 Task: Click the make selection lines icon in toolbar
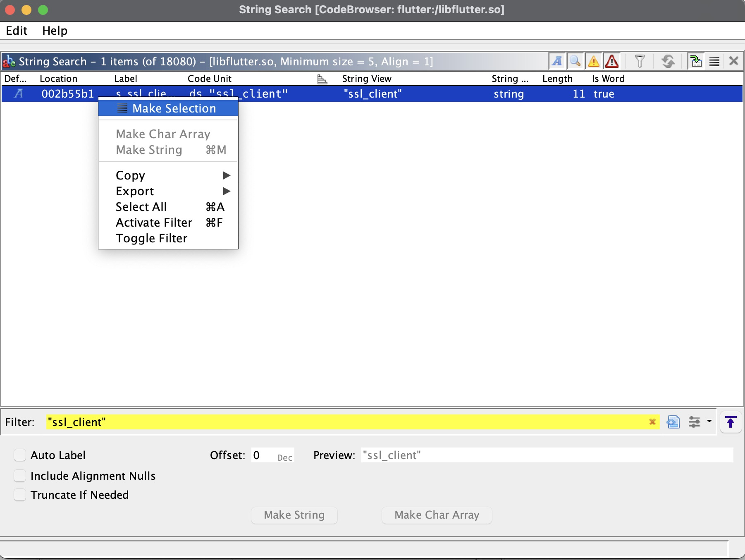point(714,61)
